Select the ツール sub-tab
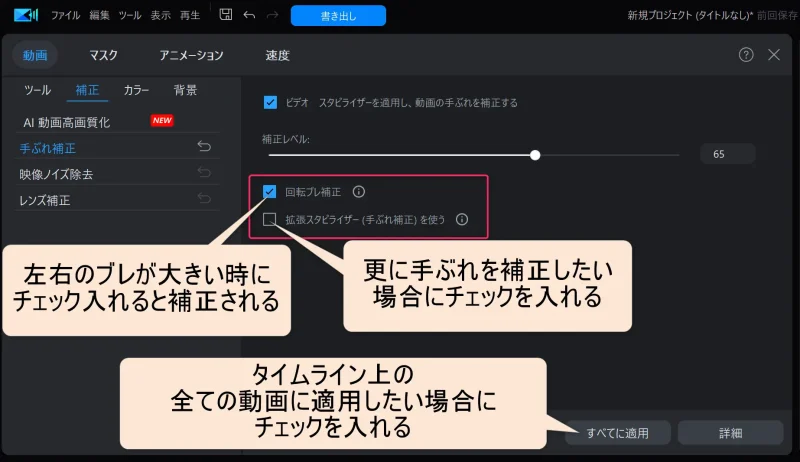The height and width of the screenshot is (462, 800). tap(37, 90)
